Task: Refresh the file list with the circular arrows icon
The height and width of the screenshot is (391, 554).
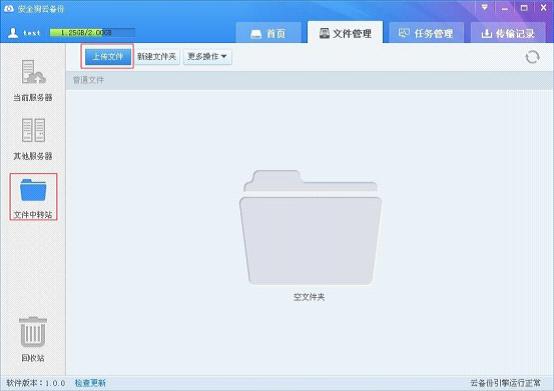Action: tap(532, 57)
